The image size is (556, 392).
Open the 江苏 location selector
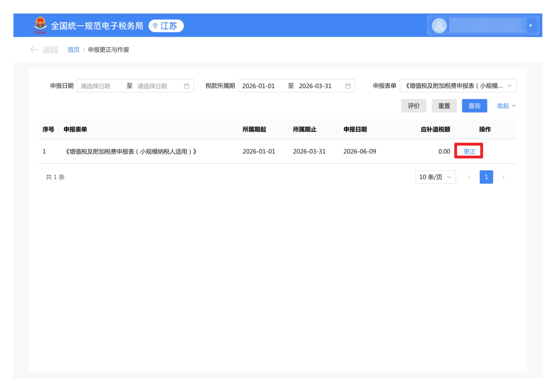(166, 26)
